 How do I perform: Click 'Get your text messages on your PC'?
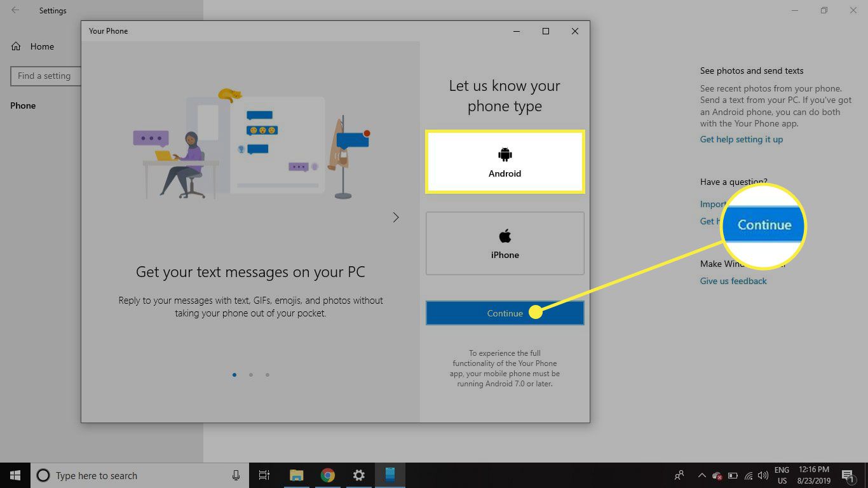coord(250,272)
